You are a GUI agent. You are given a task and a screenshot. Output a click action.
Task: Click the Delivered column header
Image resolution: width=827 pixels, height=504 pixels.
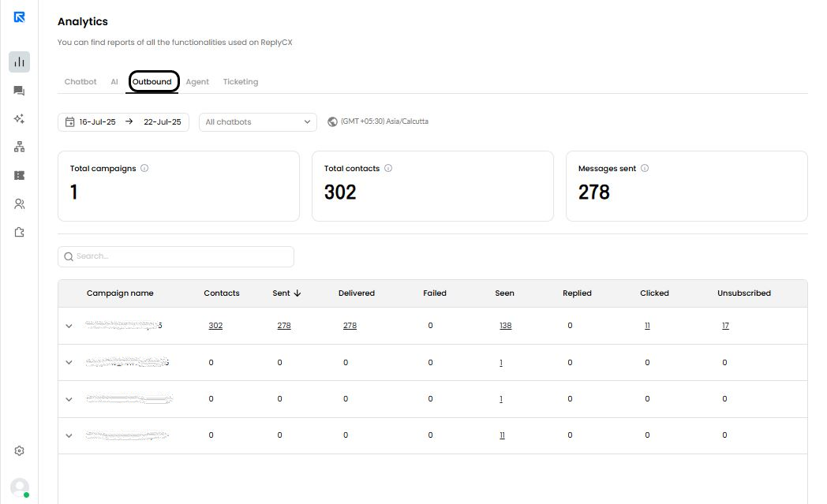coord(357,293)
